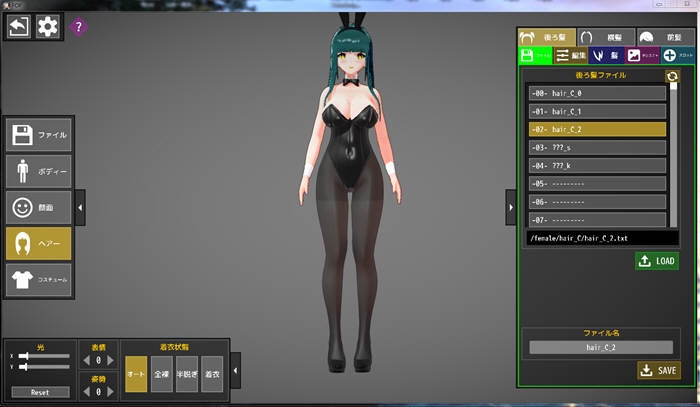Screen dimensions: 700x407
Task: Click the back arrow icon at top left
Action: point(18,26)
